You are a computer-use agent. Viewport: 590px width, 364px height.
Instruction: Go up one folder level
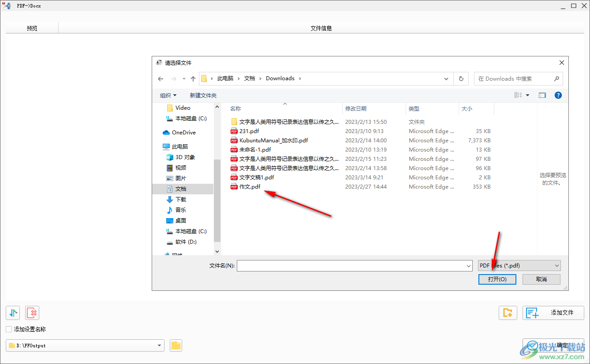(x=193, y=78)
